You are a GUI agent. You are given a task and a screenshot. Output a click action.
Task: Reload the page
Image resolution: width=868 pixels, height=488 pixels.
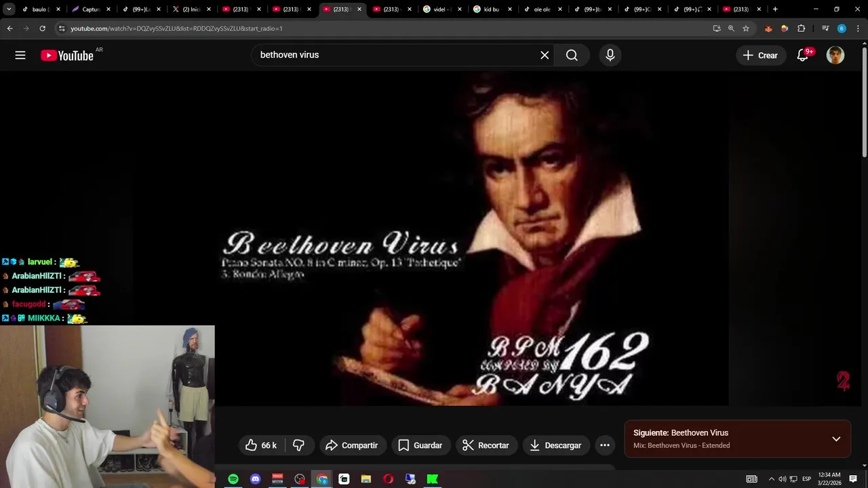coord(42,28)
